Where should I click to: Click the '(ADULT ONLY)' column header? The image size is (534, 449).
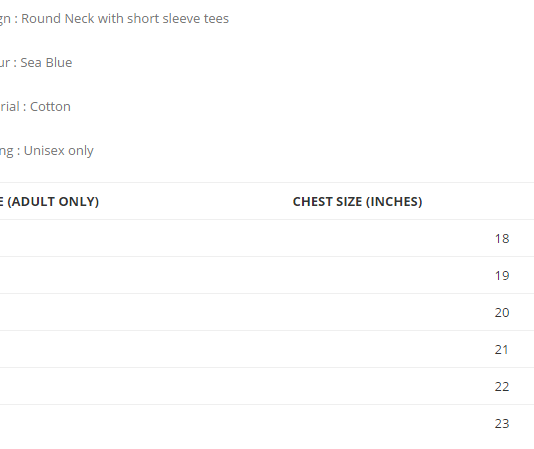[x=53, y=202]
